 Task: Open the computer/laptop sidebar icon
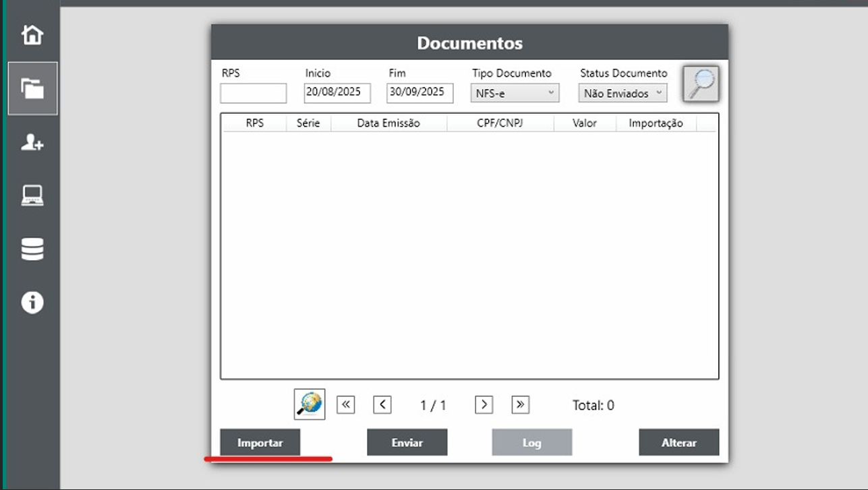tap(32, 195)
